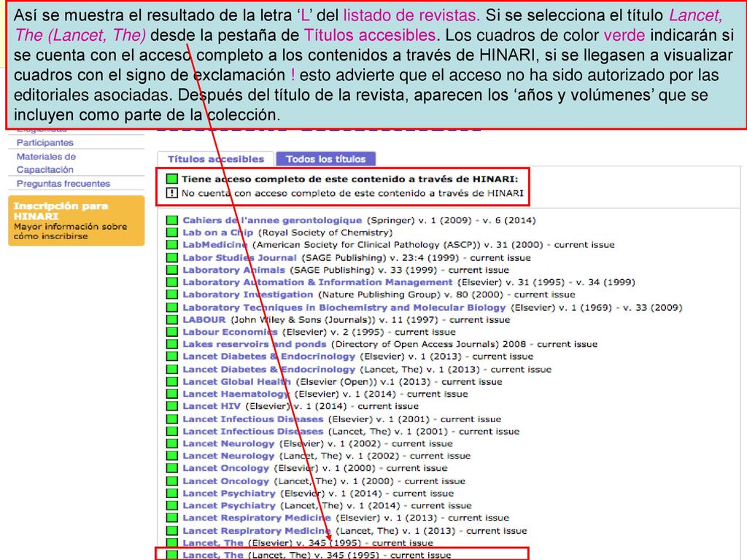Open the Participantes sidebar link
The height and width of the screenshot is (560, 747).
click(x=44, y=142)
